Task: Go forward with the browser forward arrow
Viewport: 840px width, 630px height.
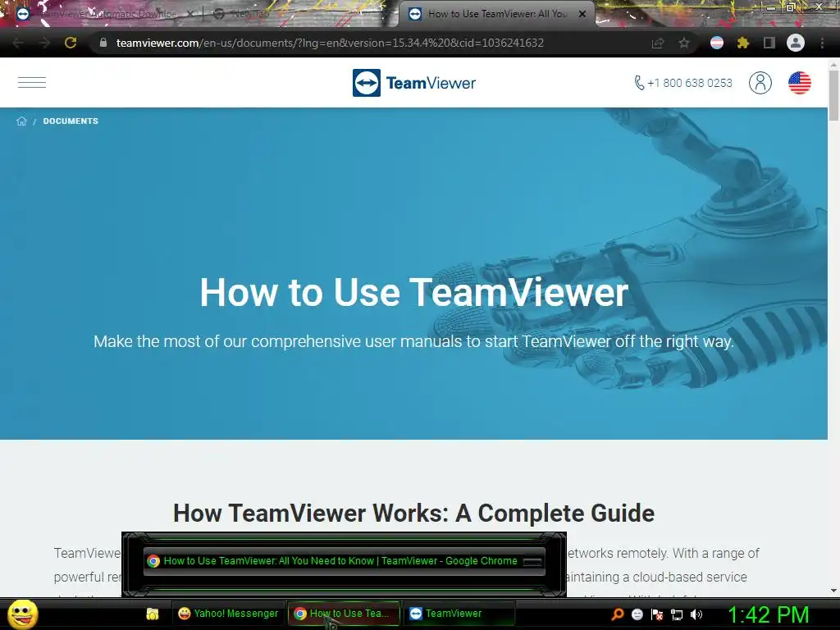Action: [44, 43]
